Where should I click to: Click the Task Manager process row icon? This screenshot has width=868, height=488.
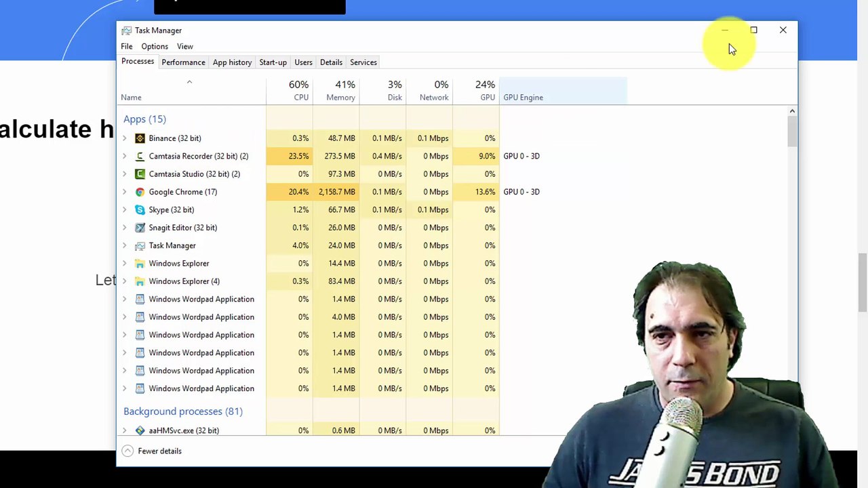pyautogui.click(x=140, y=245)
